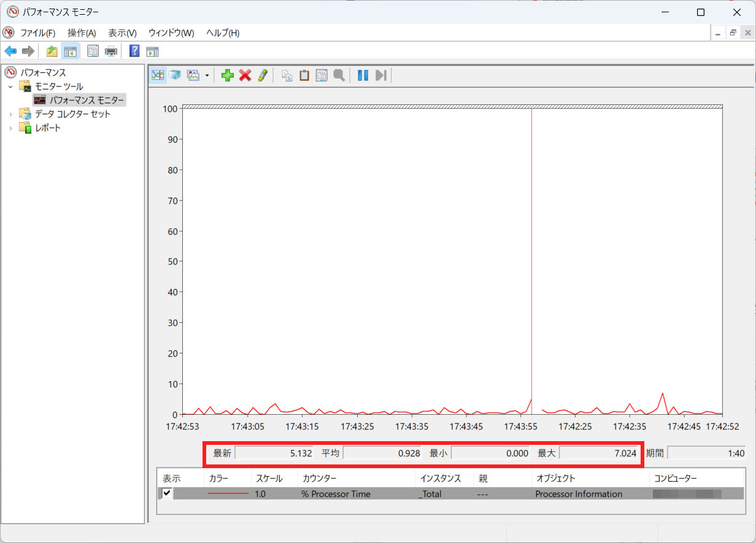The width and height of the screenshot is (756, 543).
Task: Open 表示(V) menu
Action: 122,33
